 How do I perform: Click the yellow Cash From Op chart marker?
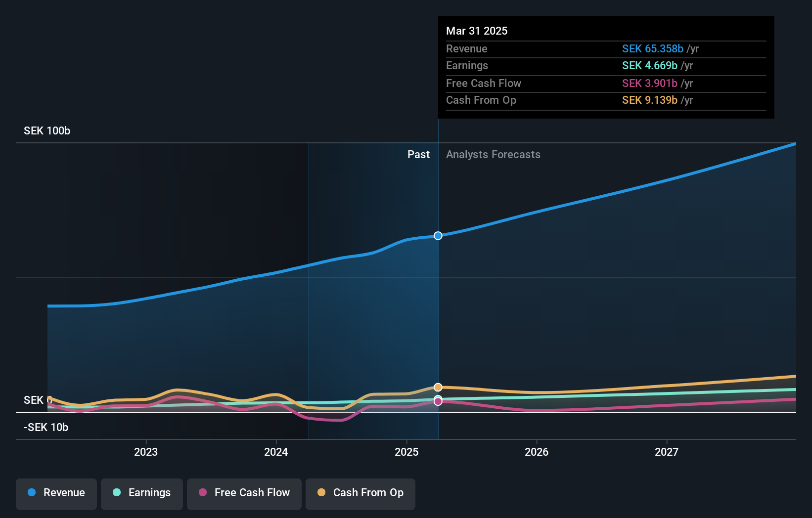438,387
